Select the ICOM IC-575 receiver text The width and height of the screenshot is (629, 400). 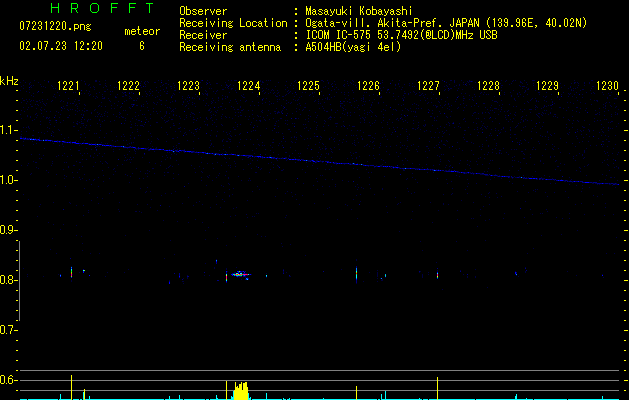401,35
